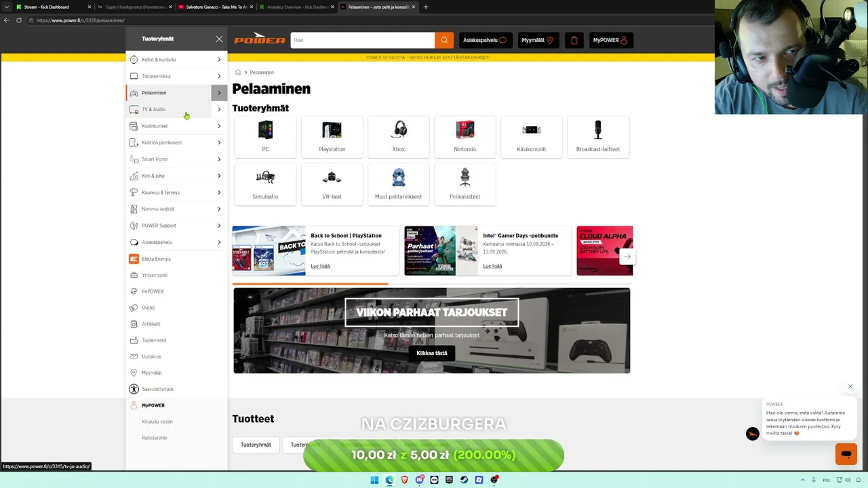Click Kirjaudu sisään login link
Screen dimensions: 868x488
[157, 422]
